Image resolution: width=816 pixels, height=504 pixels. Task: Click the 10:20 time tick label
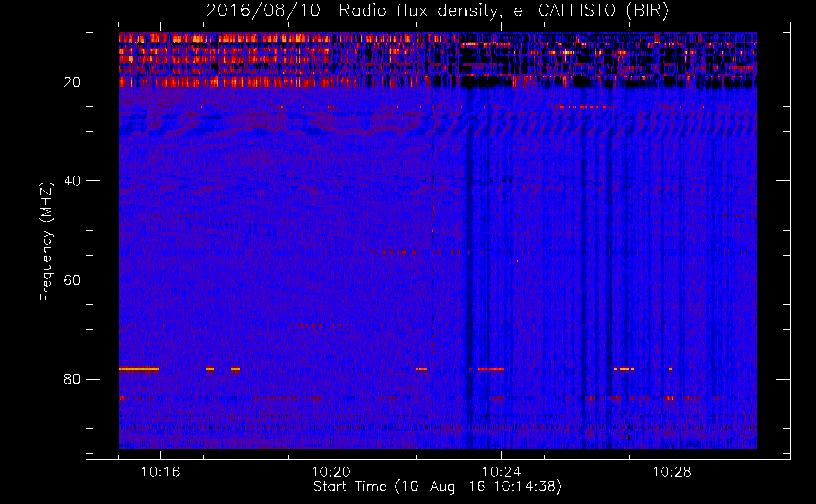pyautogui.click(x=331, y=472)
